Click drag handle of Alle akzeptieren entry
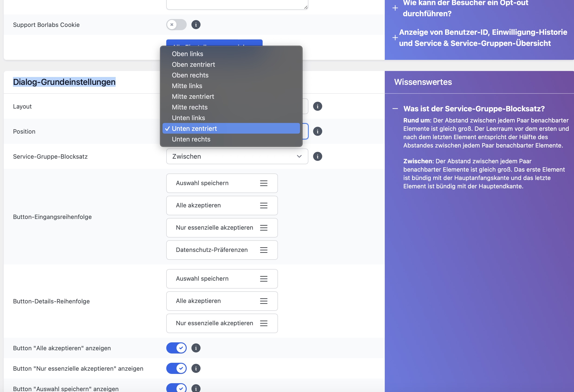The image size is (574, 392). click(264, 205)
